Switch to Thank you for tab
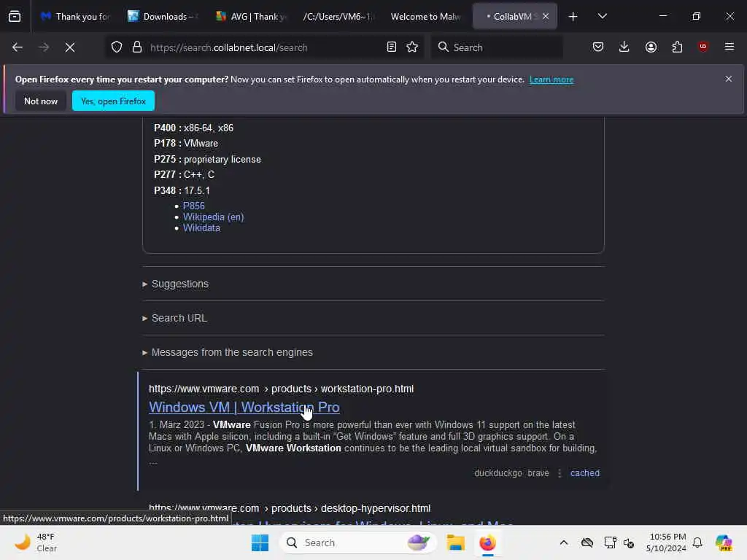Viewport: 747px width, 560px height. (75, 17)
